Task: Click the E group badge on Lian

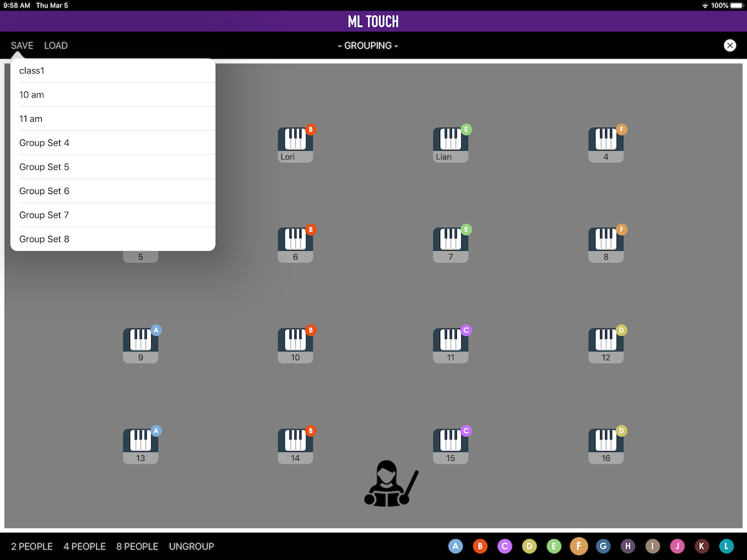Action: point(466,129)
